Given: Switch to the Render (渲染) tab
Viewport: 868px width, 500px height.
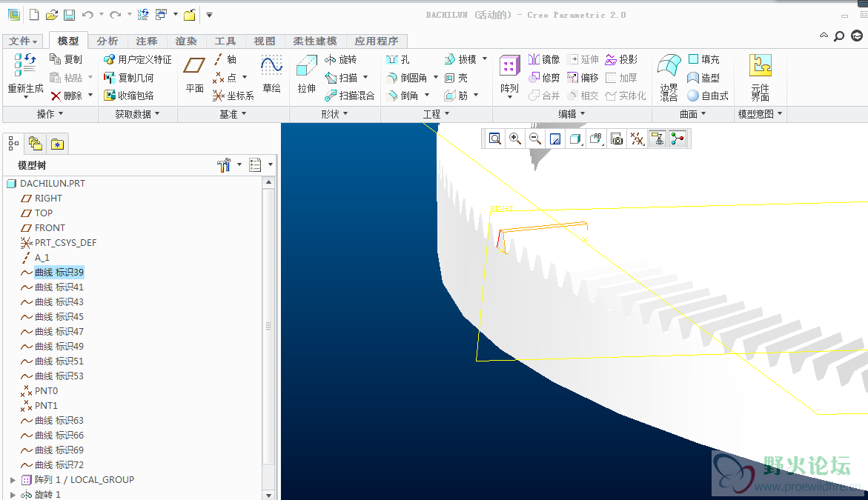Looking at the screenshot, I should (x=186, y=41).
